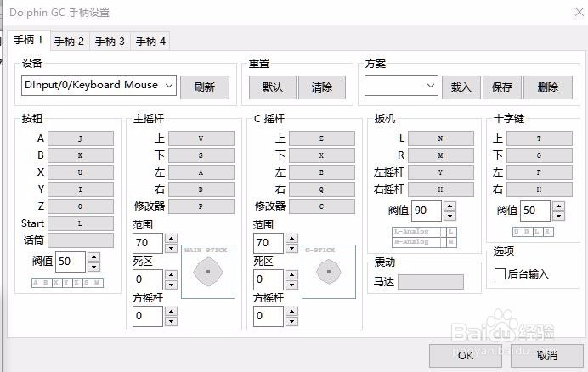
Task: Increase the 扳机 阈值 90 value
Action: (x=449, y=206)
